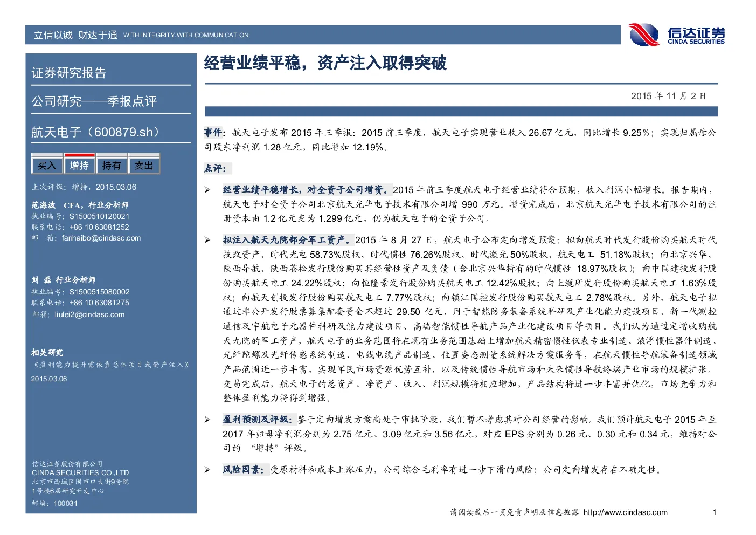
Task: Click license number S1500510120021
Action: pos(99,216)
